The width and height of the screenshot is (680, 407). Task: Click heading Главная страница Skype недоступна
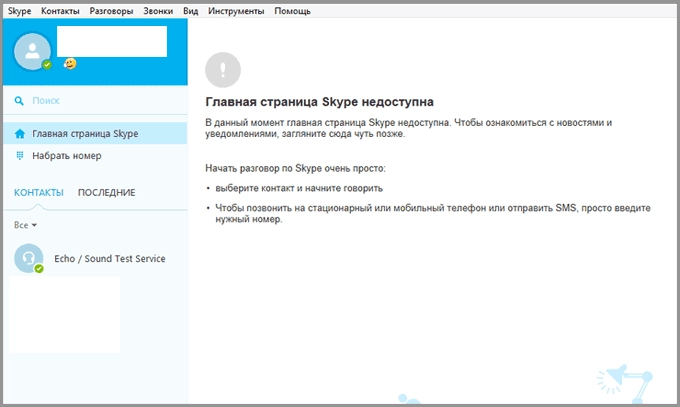tap(319, 102)
